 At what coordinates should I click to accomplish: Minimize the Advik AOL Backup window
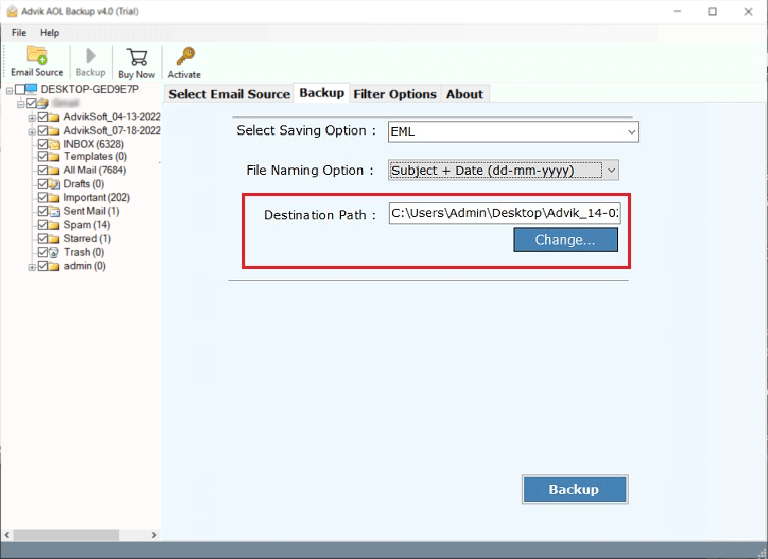677,11
